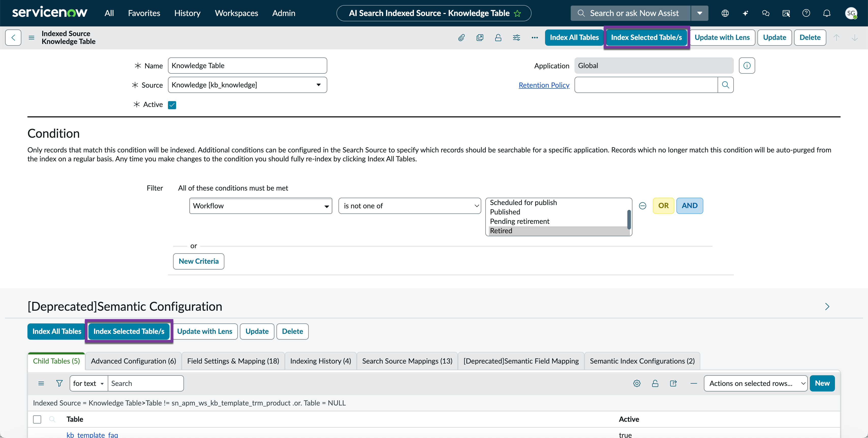Open the SG user avatar menu
The image size is (868, 438).
(851, 13)
